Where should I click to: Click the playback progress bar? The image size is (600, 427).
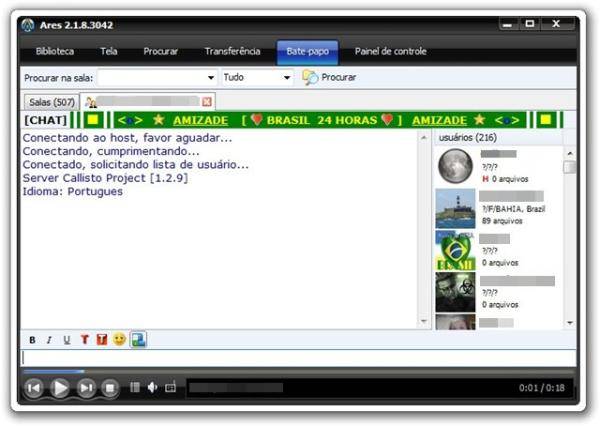click(298, 371)
